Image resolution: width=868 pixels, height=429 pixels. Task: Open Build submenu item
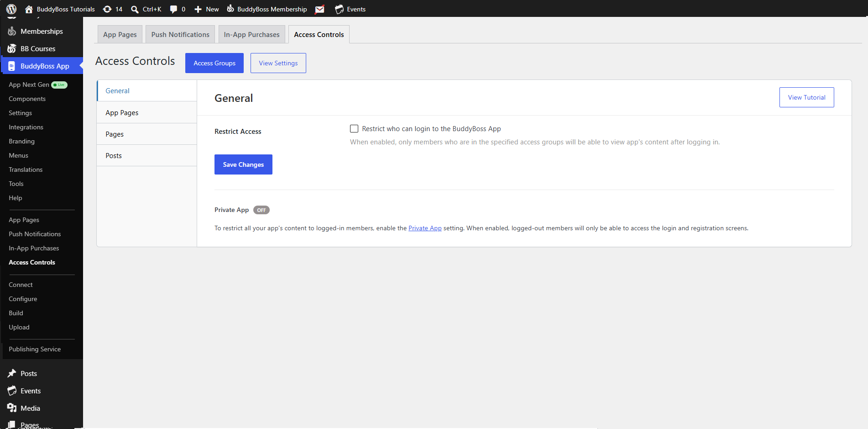pyautogui.click(x=16, y=313)
